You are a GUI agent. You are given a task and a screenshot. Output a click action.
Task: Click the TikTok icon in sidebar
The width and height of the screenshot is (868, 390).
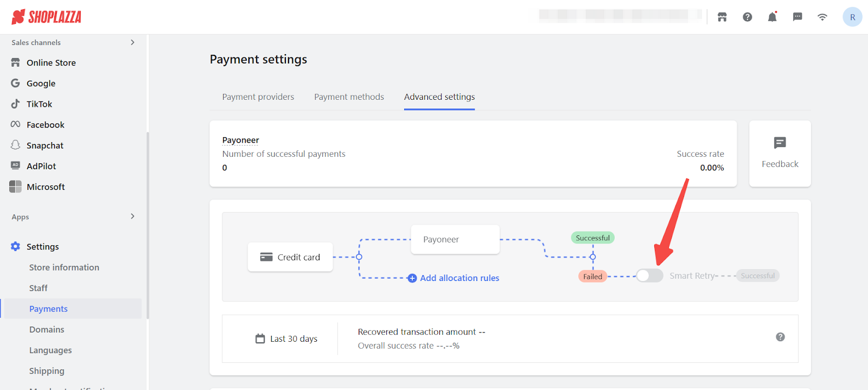pos(15,104)
